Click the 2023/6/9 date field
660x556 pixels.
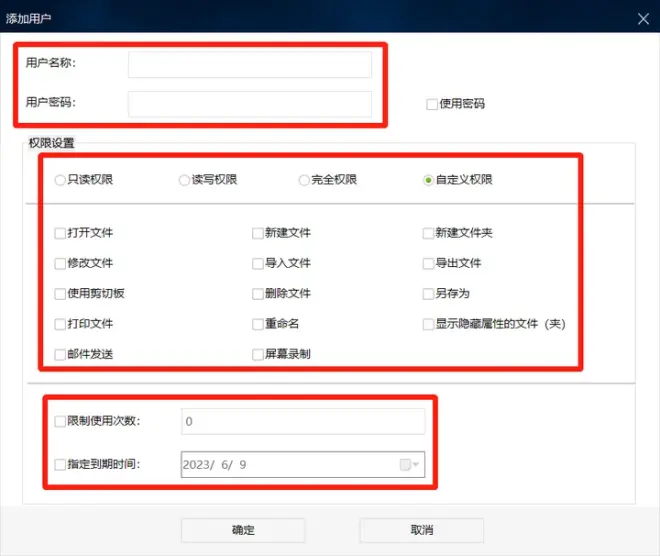point(303,465)
